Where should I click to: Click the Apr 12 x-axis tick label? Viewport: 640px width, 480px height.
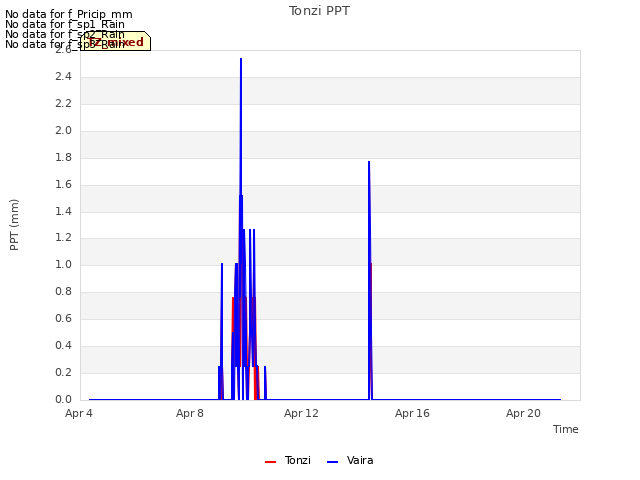coord(301,413)
